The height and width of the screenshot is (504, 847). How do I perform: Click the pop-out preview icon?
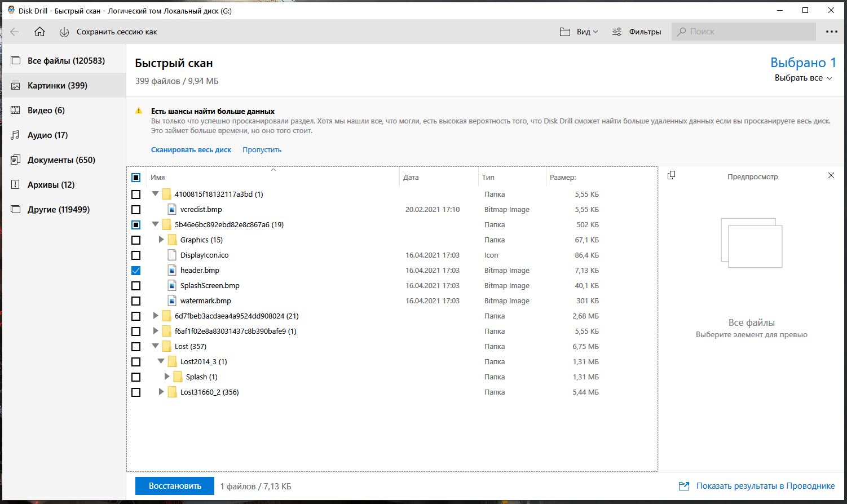[x=671, y=176]
